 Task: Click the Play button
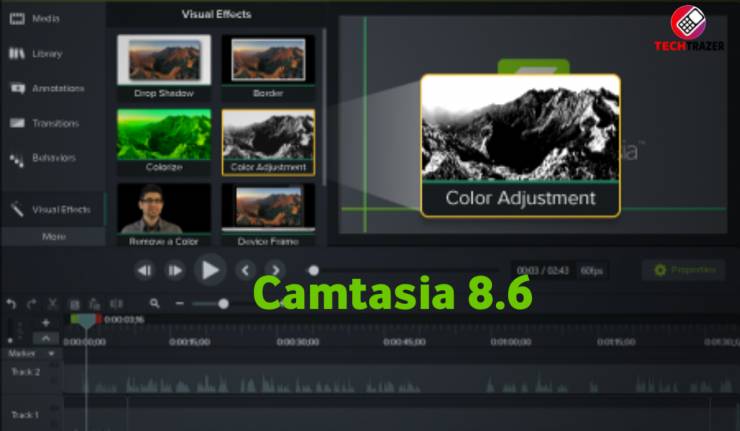(210, 270)
